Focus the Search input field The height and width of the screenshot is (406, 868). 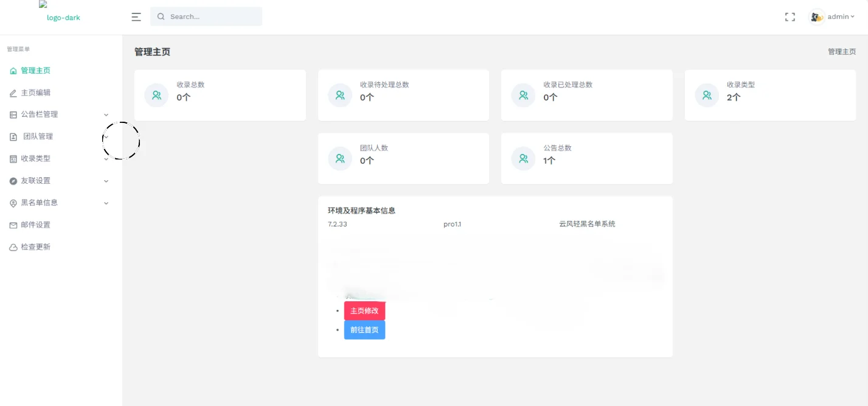pyautogui.click(x=206, y=17)
